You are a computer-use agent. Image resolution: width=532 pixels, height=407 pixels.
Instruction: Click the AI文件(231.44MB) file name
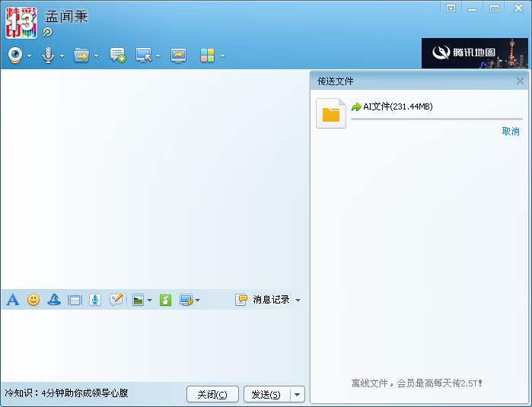tap(398, 107)
